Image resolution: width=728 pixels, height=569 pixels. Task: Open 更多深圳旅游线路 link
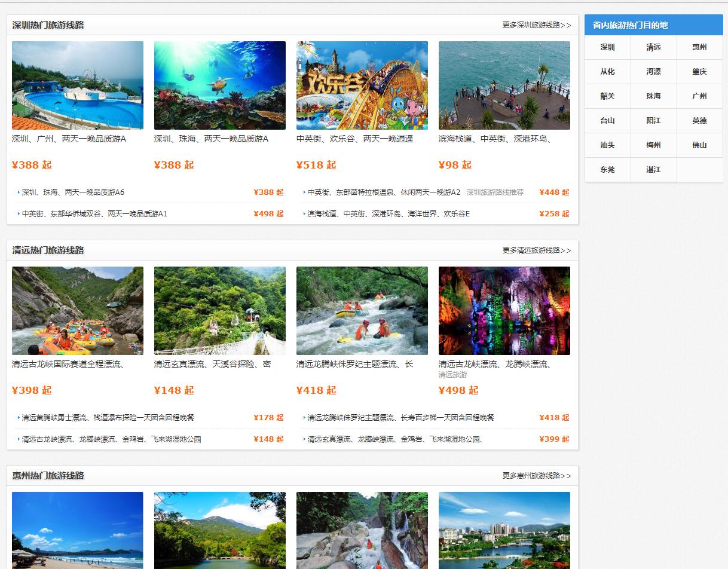[536, 25]
